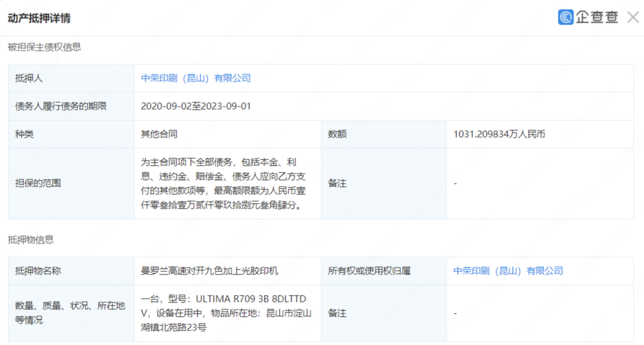The width and height of the screenshot is (644, 345).
Task: Select the date range 2020-09-02至2023-09-01
Action: tap(196, 106)
